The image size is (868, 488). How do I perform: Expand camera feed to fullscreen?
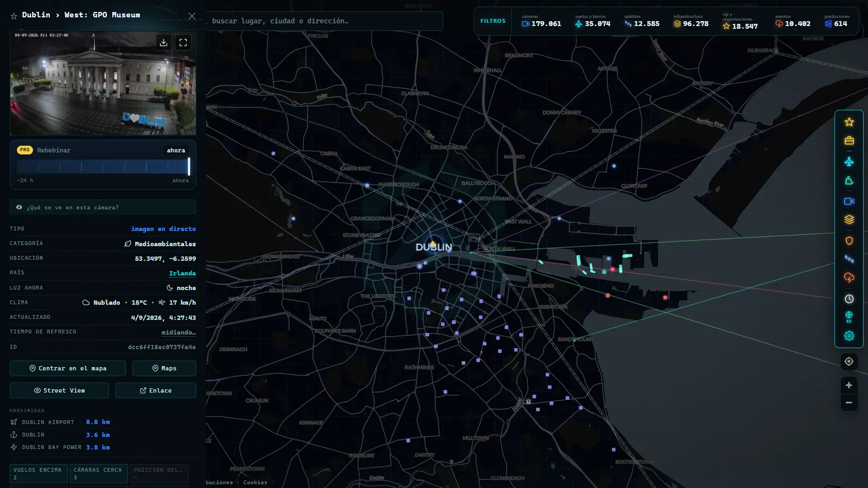point(183,42)
